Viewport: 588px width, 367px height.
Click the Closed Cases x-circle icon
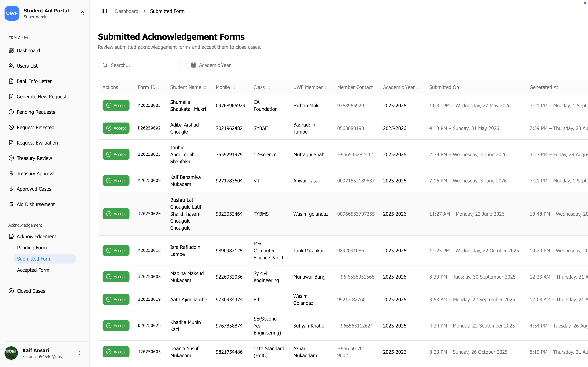11,291
